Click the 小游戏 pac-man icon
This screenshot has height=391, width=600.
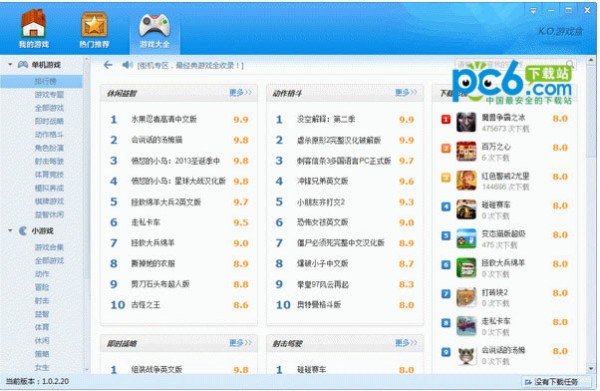click(x=23, y=231)
